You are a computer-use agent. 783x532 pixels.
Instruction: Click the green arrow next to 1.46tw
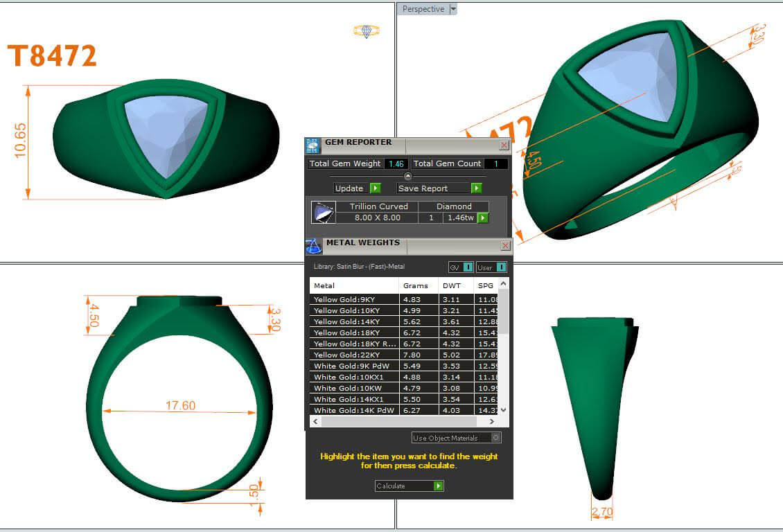point(483,218)
